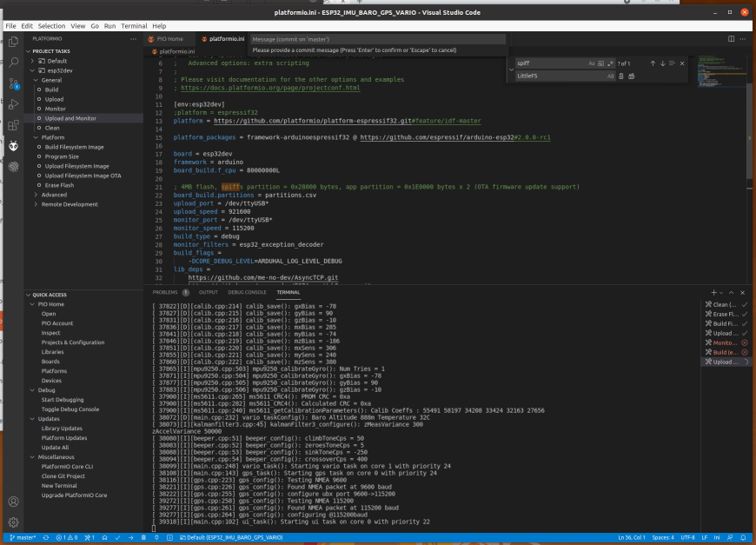Click the Synchronize Changes icon in the status bar

click(46, 537)
